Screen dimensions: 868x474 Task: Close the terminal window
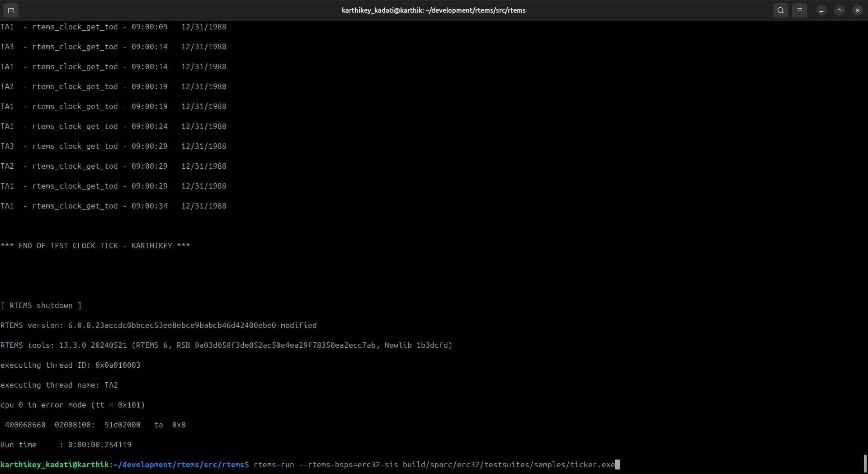(x=857, y=10)
